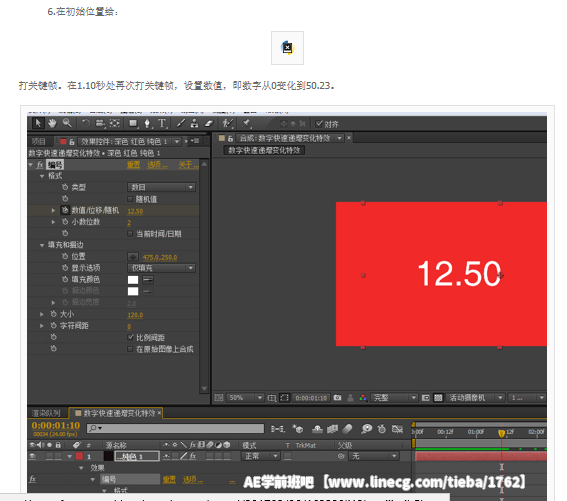This screenshot has height=501, width=567.
Task: Take a snapshot with the camera icon
Action: pyautogui.click(x=337, y=398)
